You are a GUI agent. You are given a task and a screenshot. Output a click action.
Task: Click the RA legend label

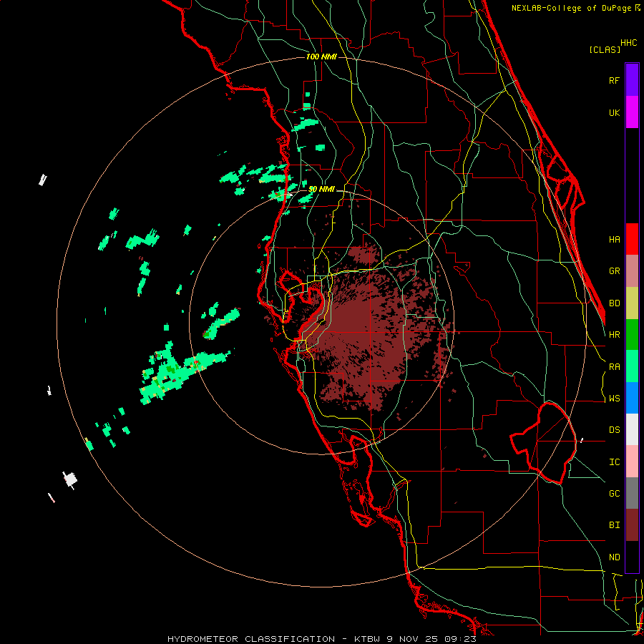(x=614, y=367)
